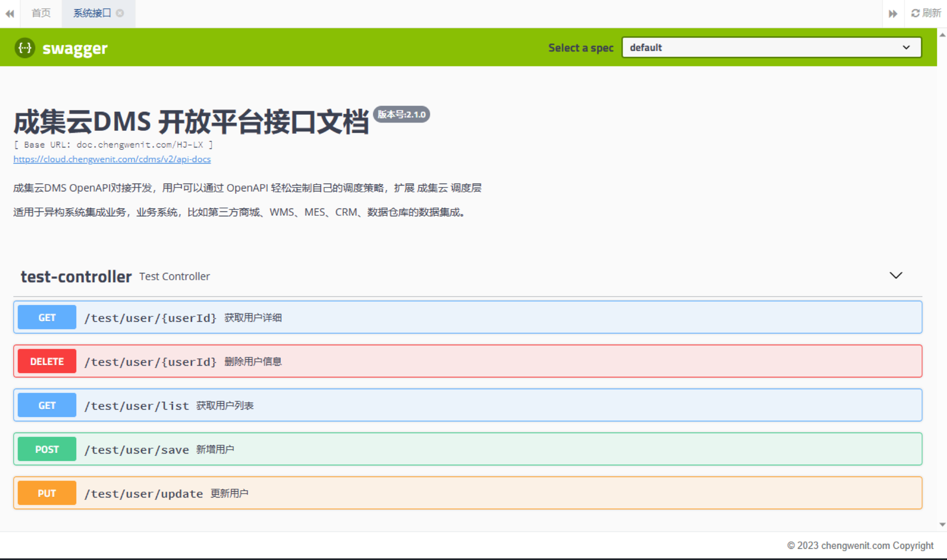Click the chengwenit.com Copyright footer text
Image resolution: width=947 pixels, height=560 pixels.
tap(860, 545)
